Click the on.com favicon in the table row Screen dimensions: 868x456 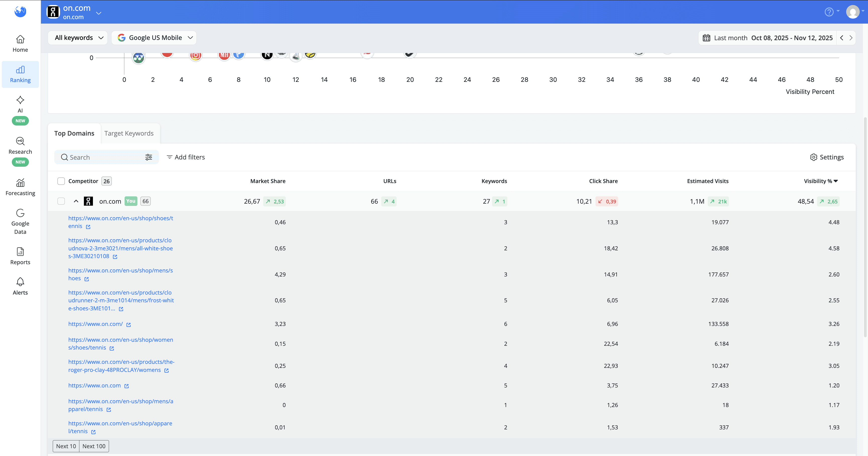[88, 201]
